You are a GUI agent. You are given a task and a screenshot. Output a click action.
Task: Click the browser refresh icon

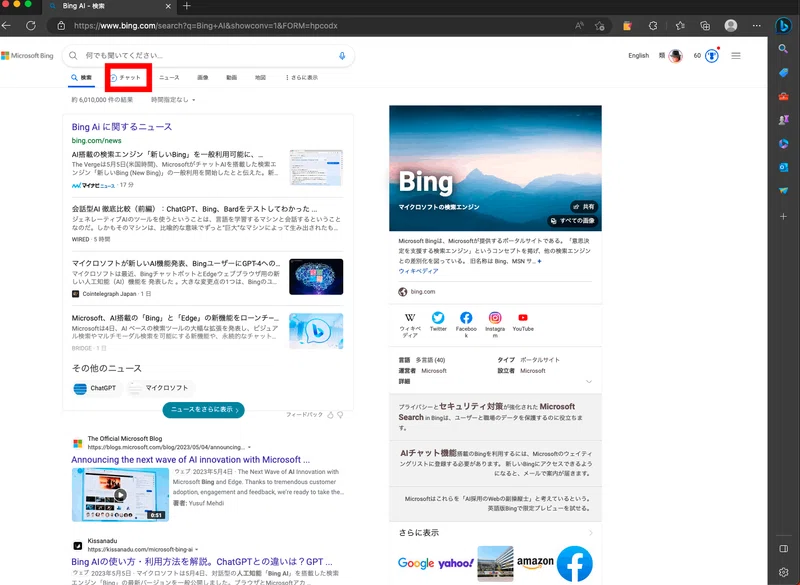click(x=31, y=26)
